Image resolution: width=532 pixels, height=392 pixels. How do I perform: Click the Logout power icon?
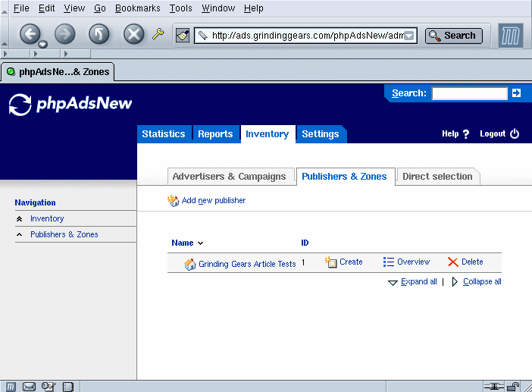pyautogui.click(x=515, y=133)
